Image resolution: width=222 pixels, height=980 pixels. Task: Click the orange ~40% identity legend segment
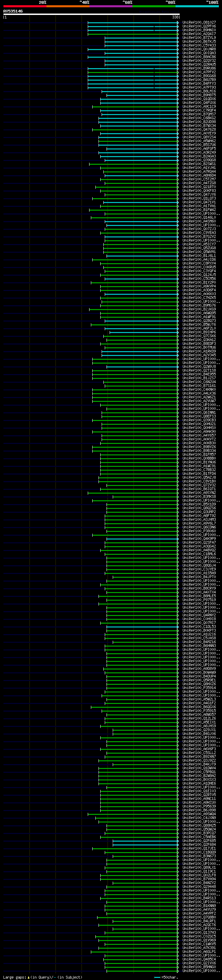click(x=68, y=6)
